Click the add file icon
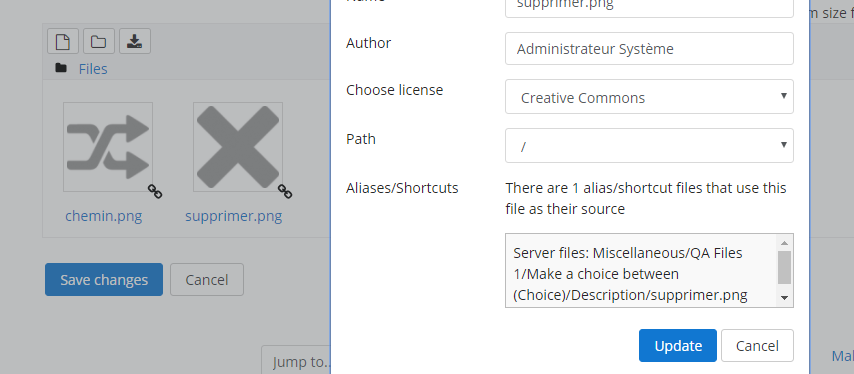The width and height of the screenshot is (854, 374). pos(63,41)
